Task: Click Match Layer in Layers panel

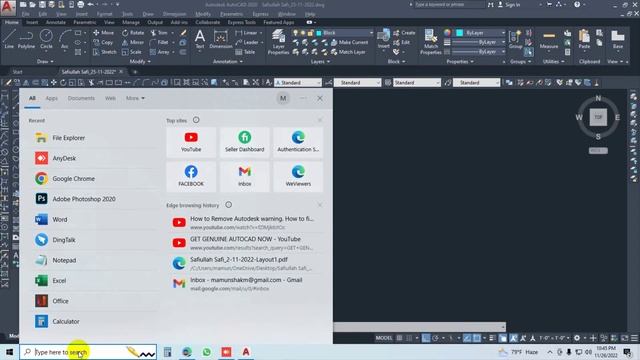Action: tap(348, 52)
